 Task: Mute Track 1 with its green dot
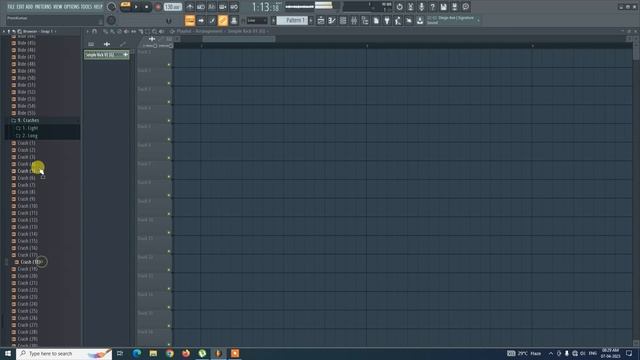(x=169, y=65)
